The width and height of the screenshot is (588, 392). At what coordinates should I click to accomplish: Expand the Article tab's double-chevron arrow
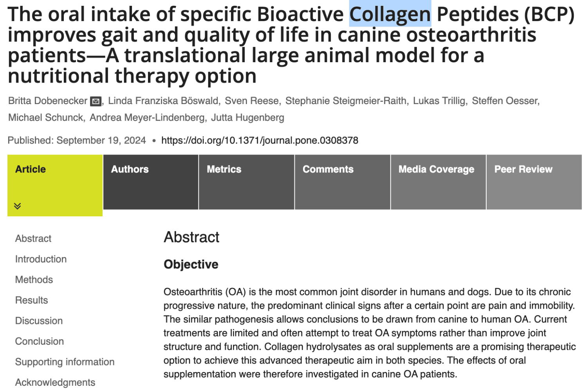tap(18, 206)
